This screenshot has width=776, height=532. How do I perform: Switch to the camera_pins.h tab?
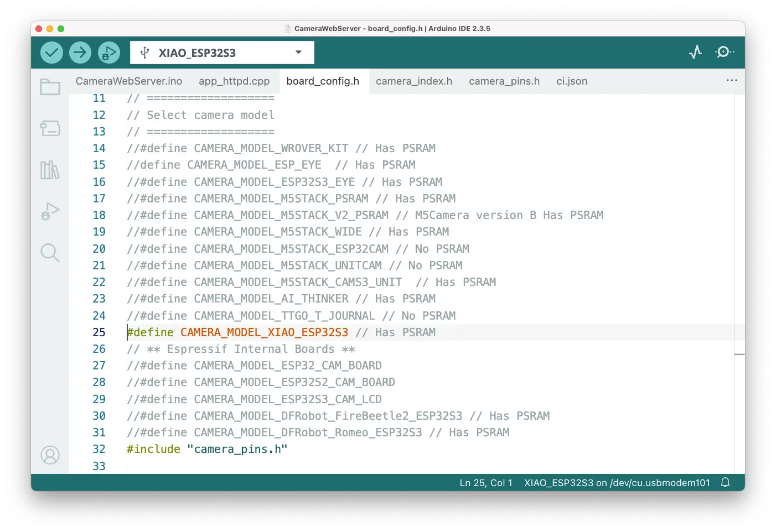pos(504,81)
